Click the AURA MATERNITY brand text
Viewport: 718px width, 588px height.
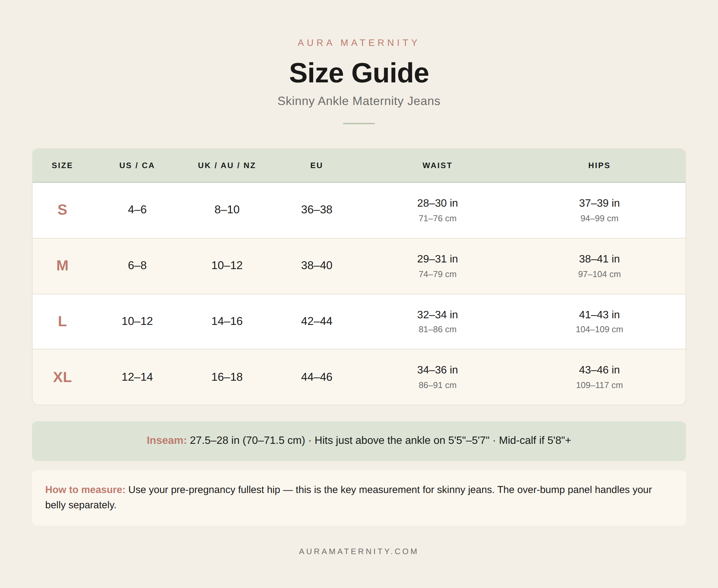click(x=358, y=43)
